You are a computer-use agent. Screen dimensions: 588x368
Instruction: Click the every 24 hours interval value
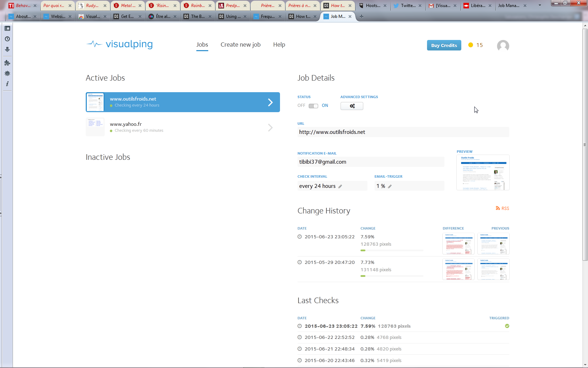coord(317,186)
